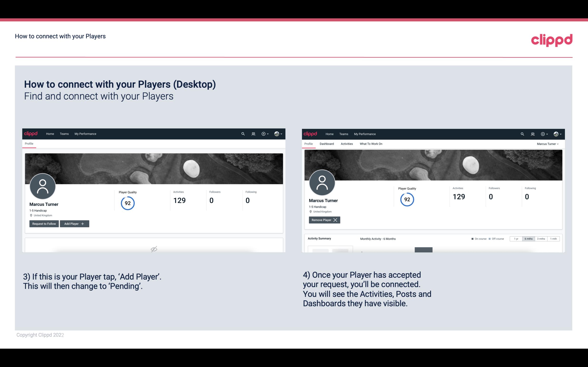Click the 'Remove Player' button
The height and width of the screenshot is (367, 588).
pos(324,220)
